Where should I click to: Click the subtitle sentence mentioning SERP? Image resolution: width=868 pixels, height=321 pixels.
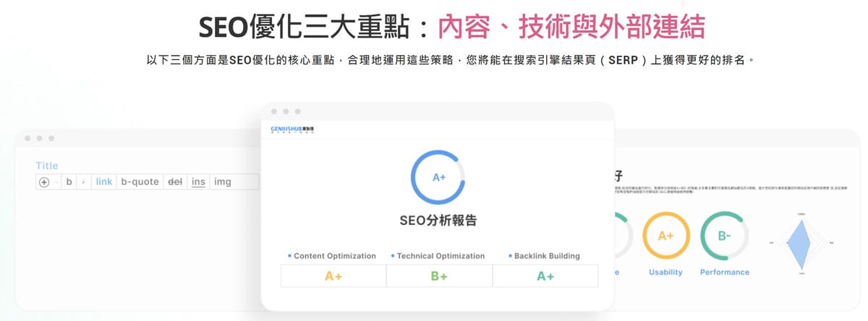click(451, 60)
